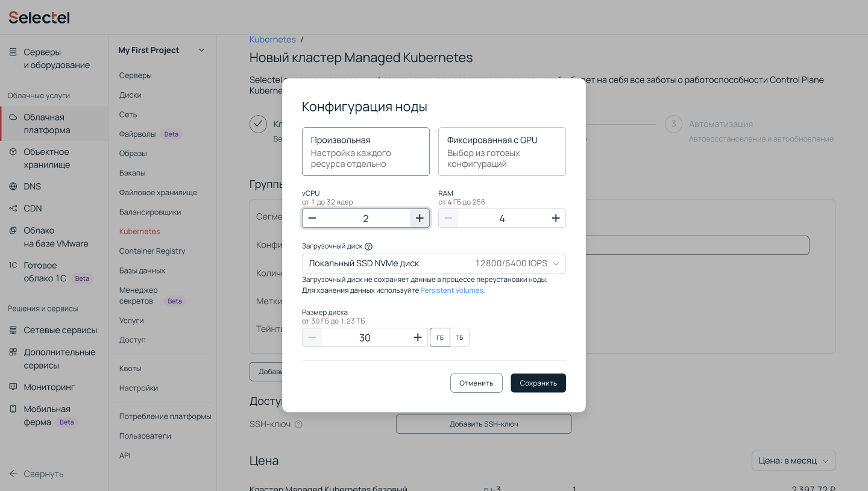Decrease vCPU count with minus button
The image size is (868, 491).
[x=312, y=218]
